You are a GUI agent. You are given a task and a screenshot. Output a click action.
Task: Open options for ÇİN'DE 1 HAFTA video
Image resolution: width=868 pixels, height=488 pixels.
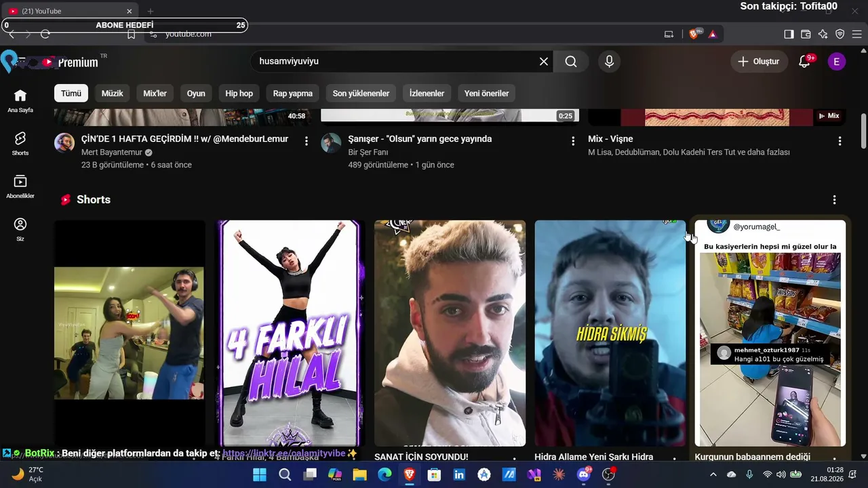click(307, 141)
